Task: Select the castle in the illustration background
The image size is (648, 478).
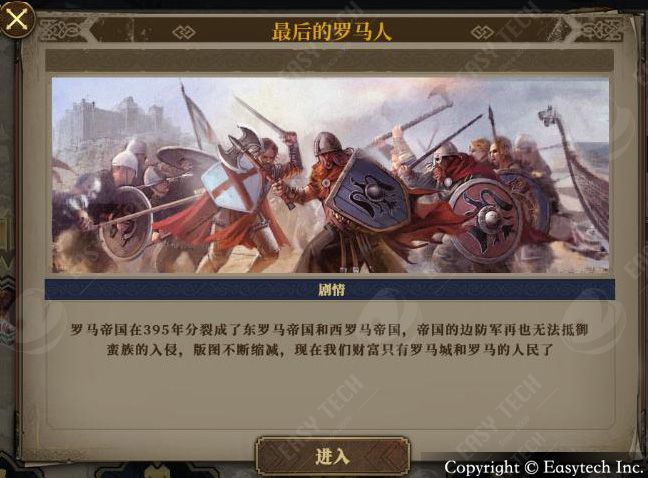Action: pos(108,119)
